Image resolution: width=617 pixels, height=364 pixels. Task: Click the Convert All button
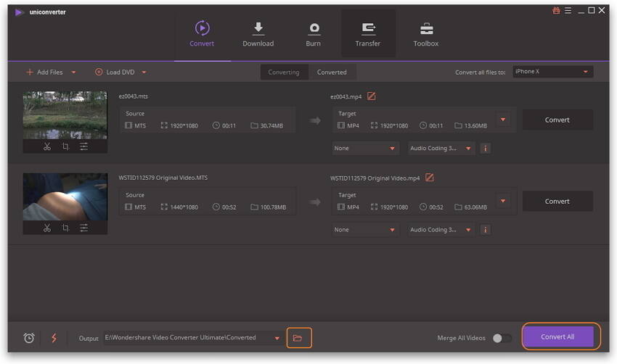point(557,337)
